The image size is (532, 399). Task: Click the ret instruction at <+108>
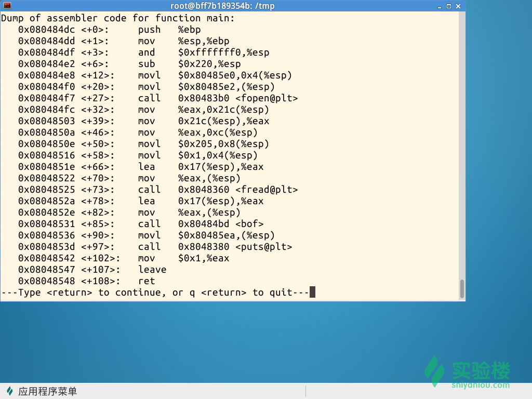pos(86,281)
